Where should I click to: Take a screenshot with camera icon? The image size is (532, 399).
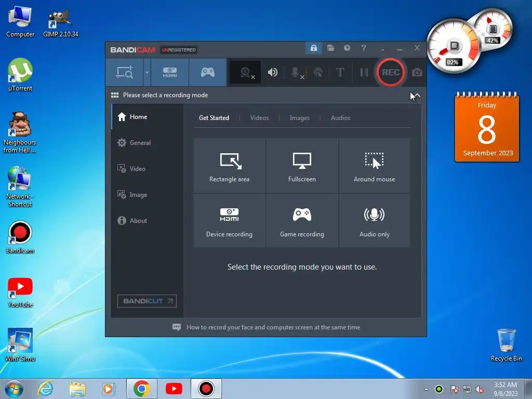coord(417,72)
